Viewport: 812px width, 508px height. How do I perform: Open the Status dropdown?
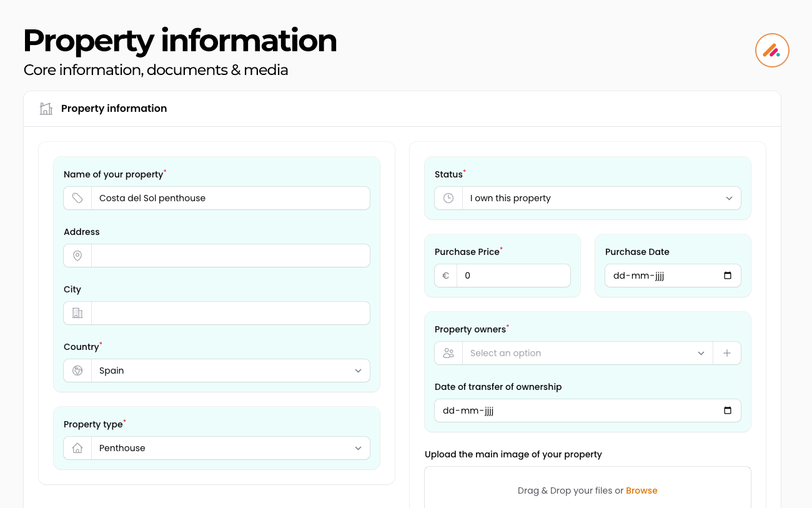[601, 198]
